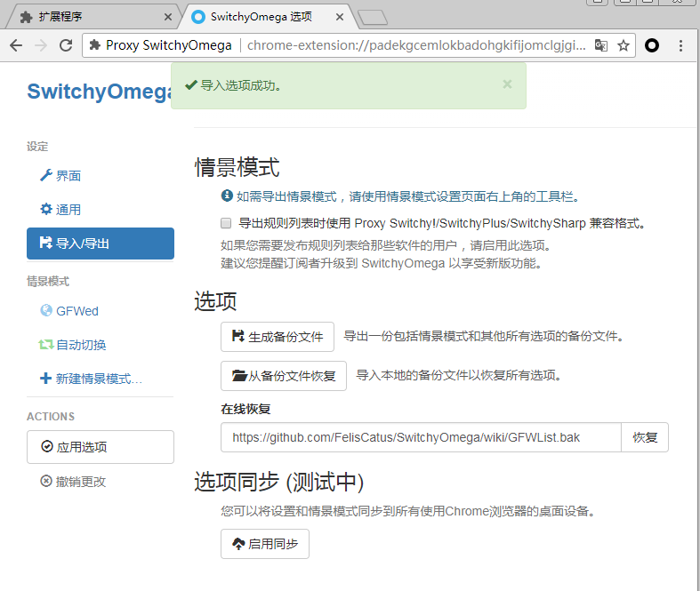Click the browser back arrow
The image size is (700, 591).
click(x=16, y=45)
